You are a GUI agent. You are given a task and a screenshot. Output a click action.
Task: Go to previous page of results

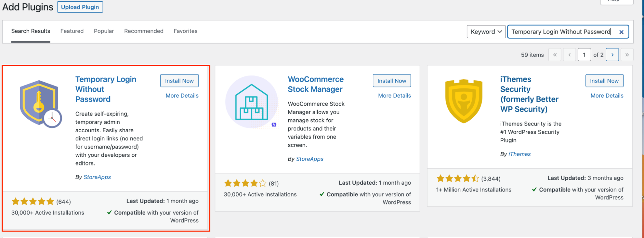pos(570,55)
